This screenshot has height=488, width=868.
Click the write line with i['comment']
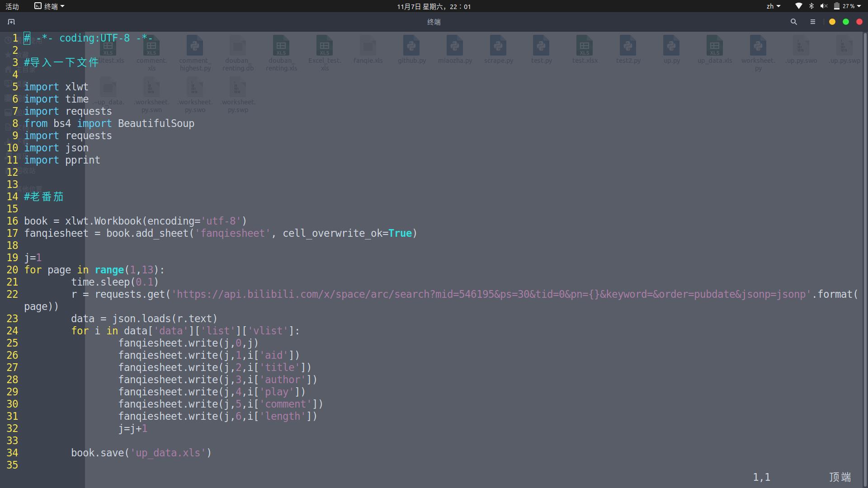(x=221, y=404)
